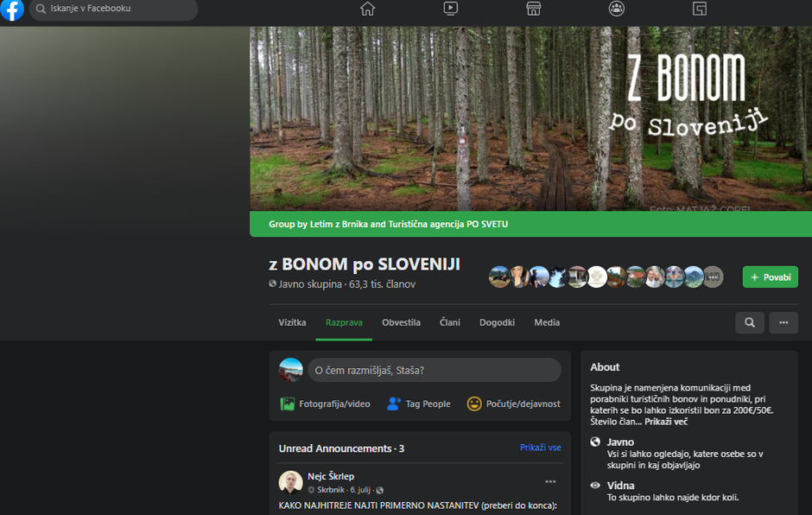Screen dimensions: 812x515
Task: Open the Groups icon
Action: click(615, 9)
